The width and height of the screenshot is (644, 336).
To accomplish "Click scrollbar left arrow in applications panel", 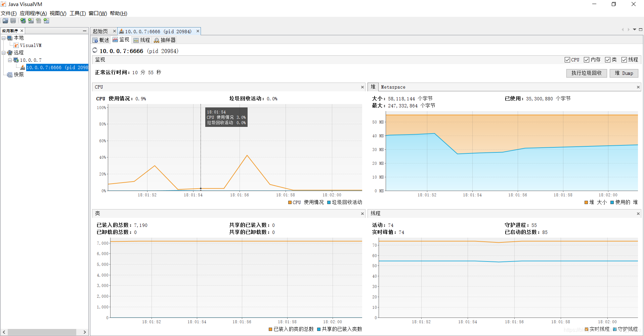I will coord(4,332).
